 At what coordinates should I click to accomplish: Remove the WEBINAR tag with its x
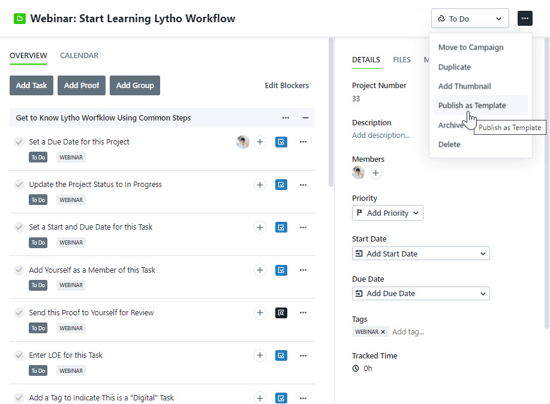pos(383,332)
